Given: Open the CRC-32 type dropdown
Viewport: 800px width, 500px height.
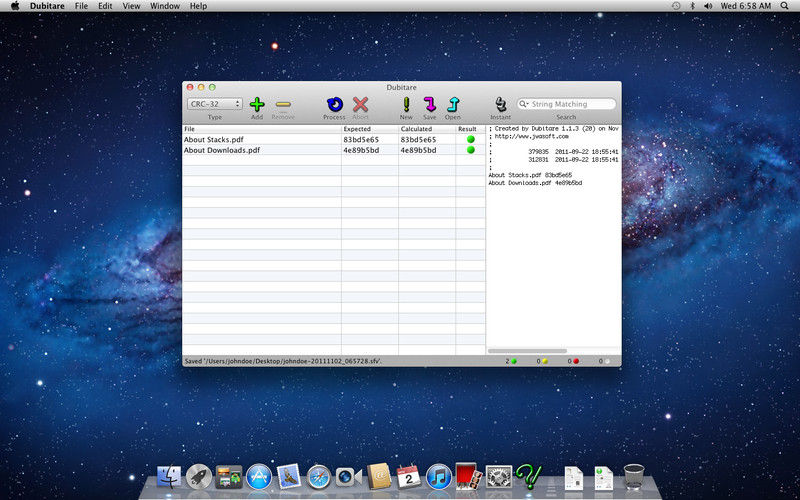Looking at the screenshot, I should [214, 104].
